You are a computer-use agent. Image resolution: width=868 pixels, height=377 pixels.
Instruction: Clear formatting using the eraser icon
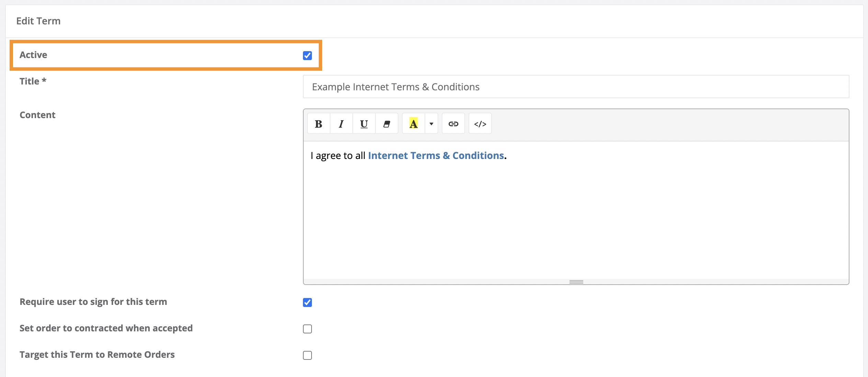[387, 123]
